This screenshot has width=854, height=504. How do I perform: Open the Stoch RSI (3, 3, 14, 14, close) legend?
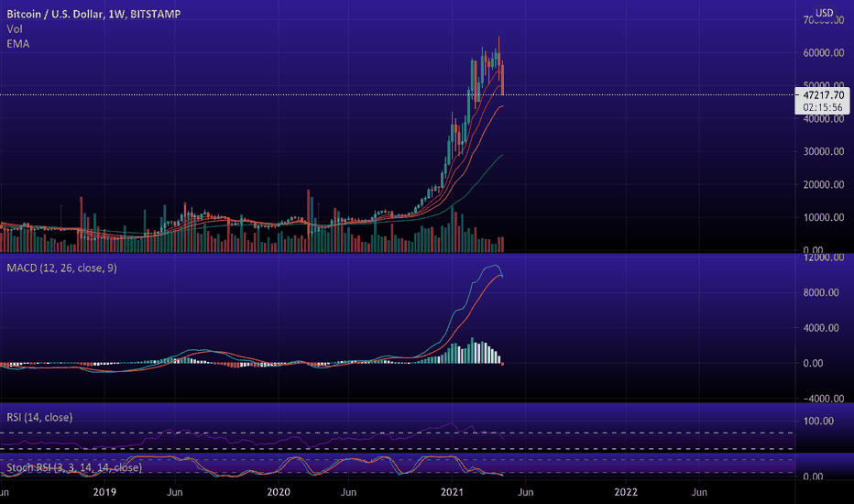coord(74,467)
